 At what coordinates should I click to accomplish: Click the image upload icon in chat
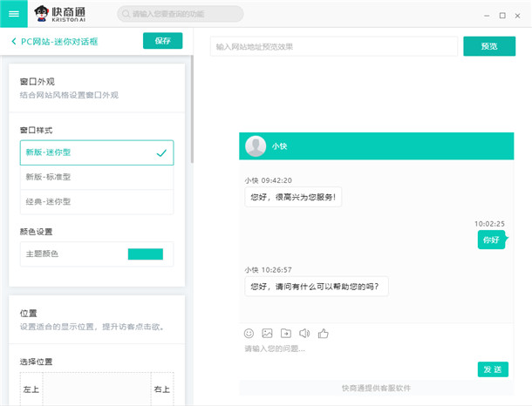[x=267, y=333]
